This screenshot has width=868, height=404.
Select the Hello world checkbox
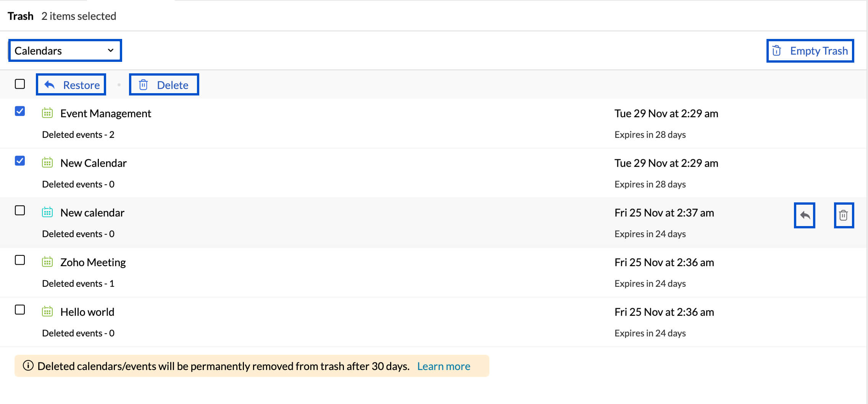(x=20, y=310)
